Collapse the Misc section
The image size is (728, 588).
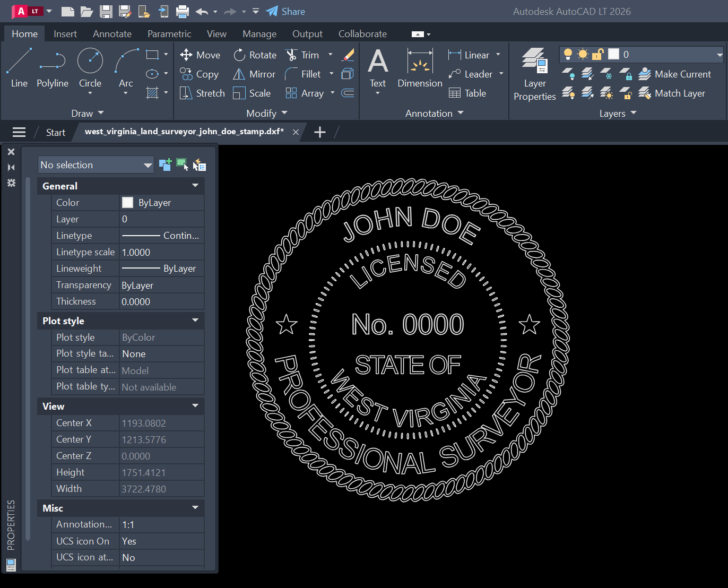coord(195,507)
